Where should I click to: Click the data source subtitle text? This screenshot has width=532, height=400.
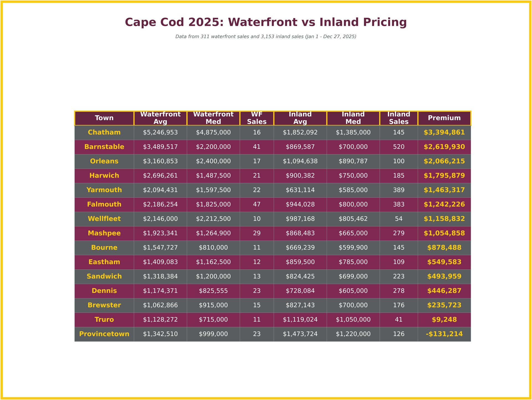coord(266,37)
